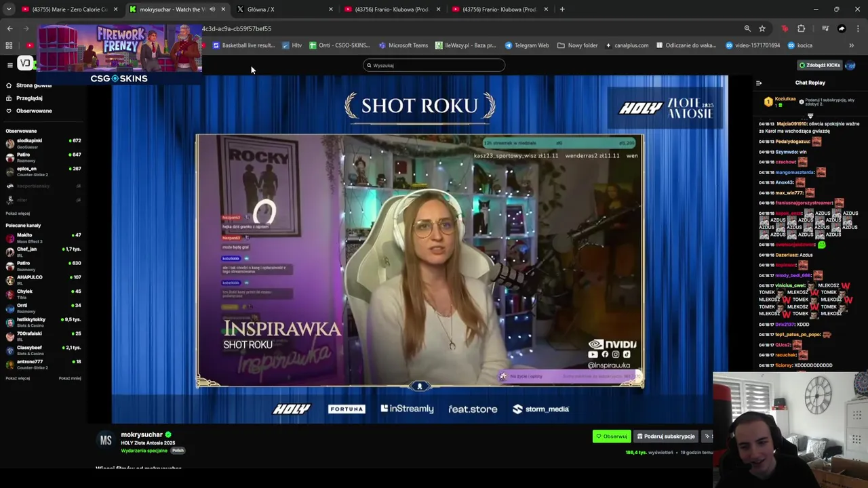Click the main video player area
The image size is (868, 488).
(x=420, y=249)
